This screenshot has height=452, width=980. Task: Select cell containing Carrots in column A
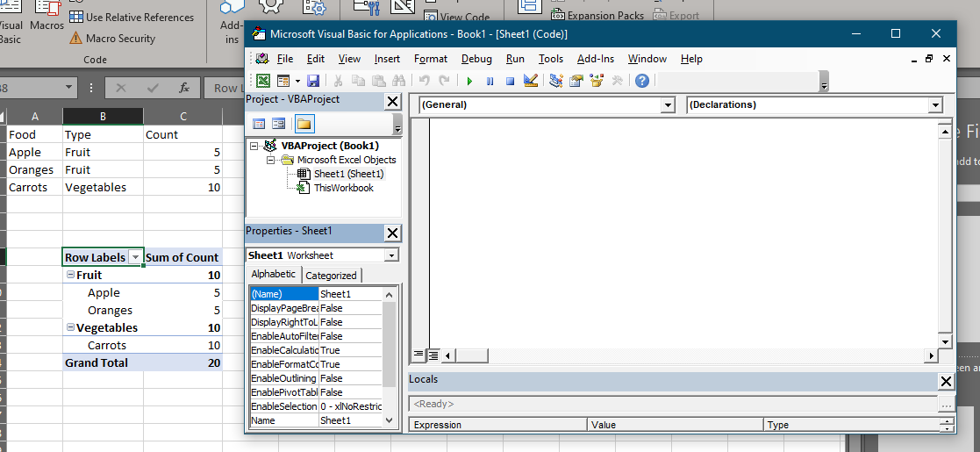34,187
